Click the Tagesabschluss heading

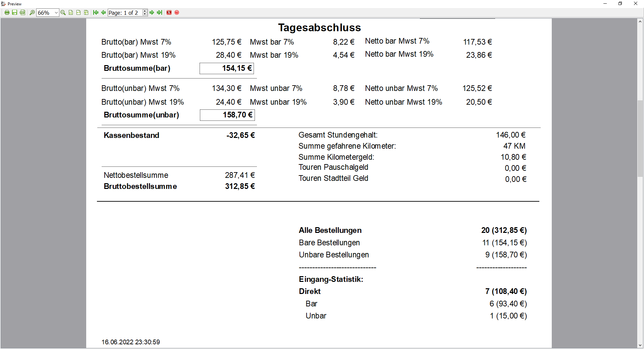pos(319,28)
